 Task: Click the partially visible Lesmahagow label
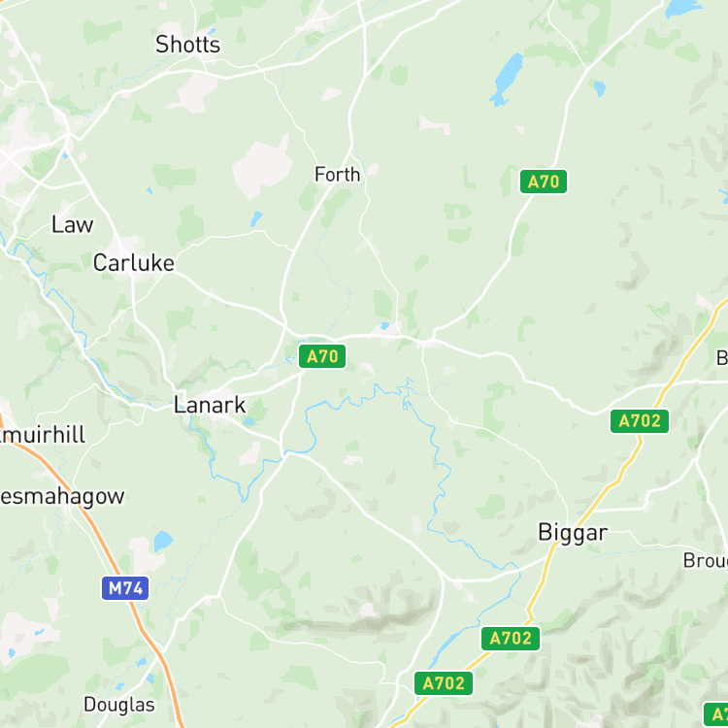62,497
